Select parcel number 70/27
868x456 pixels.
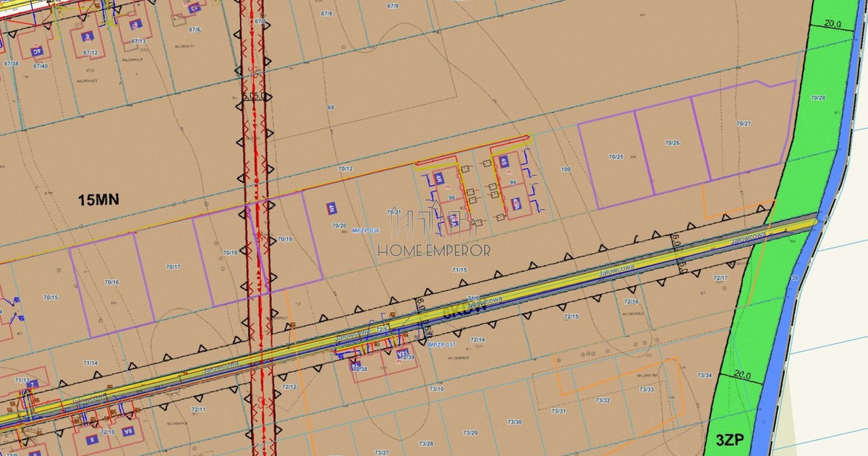[744, 124]
